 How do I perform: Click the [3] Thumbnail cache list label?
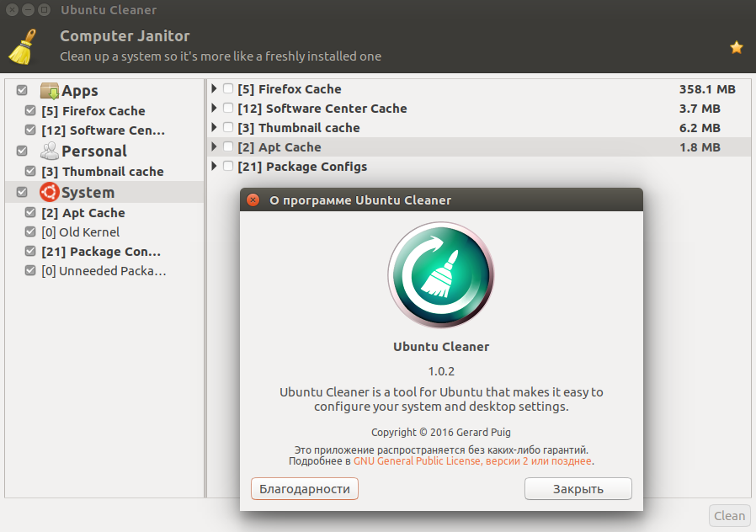pyautogui.click(x=299, y=128)
